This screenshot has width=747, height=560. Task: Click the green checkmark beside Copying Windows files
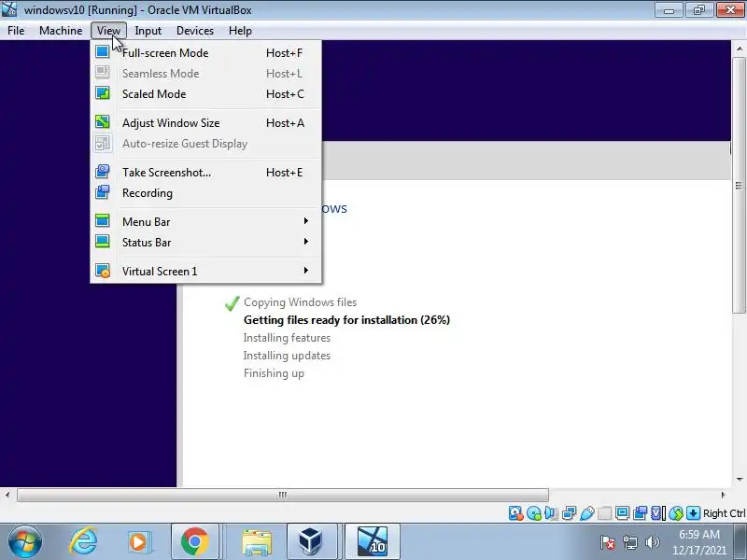pyautogui.click(x=232, y=302)
